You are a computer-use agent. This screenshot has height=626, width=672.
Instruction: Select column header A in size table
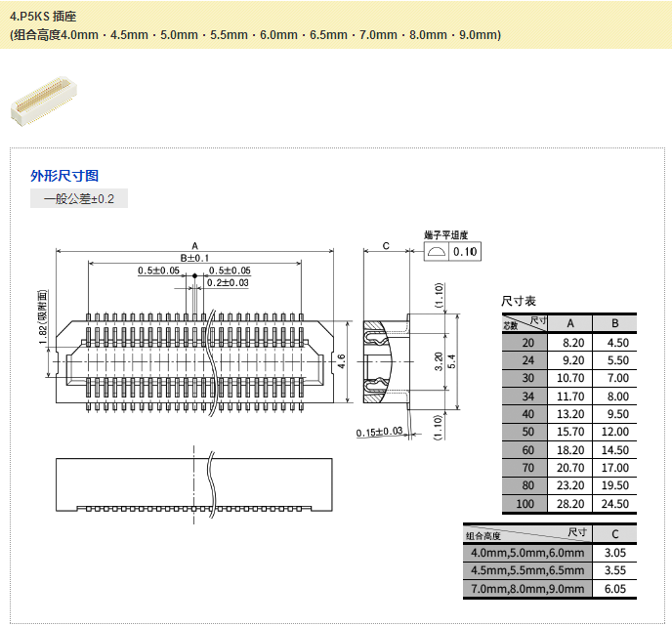click(570, 323)
